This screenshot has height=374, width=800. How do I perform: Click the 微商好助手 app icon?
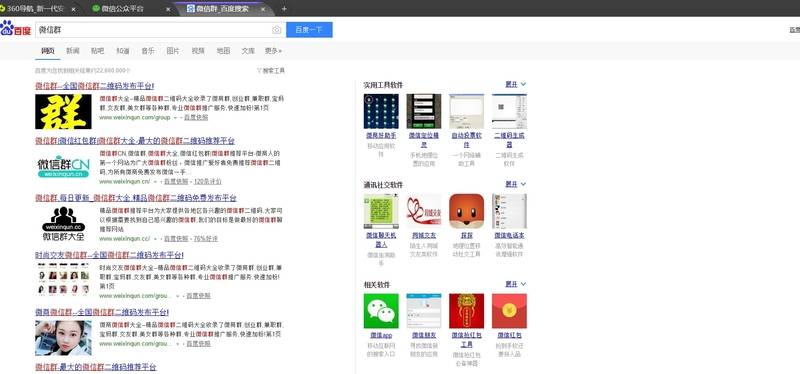381,111
